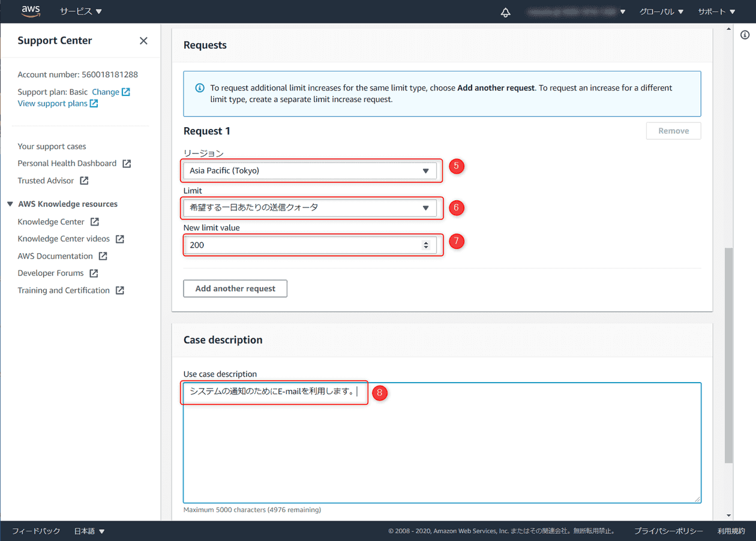Open the サービス menu
The width and height of the screenshot is (756, 541).
[x=80, y=11]
